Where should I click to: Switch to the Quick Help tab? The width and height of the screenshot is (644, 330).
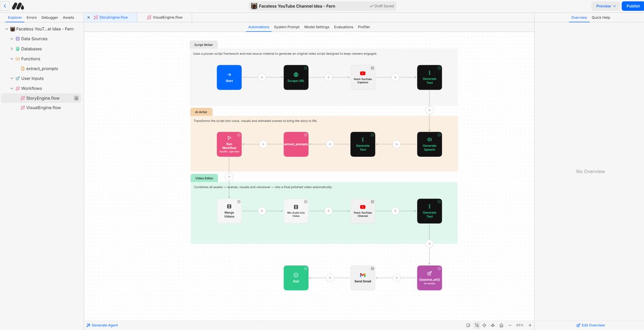click(601, 17)
